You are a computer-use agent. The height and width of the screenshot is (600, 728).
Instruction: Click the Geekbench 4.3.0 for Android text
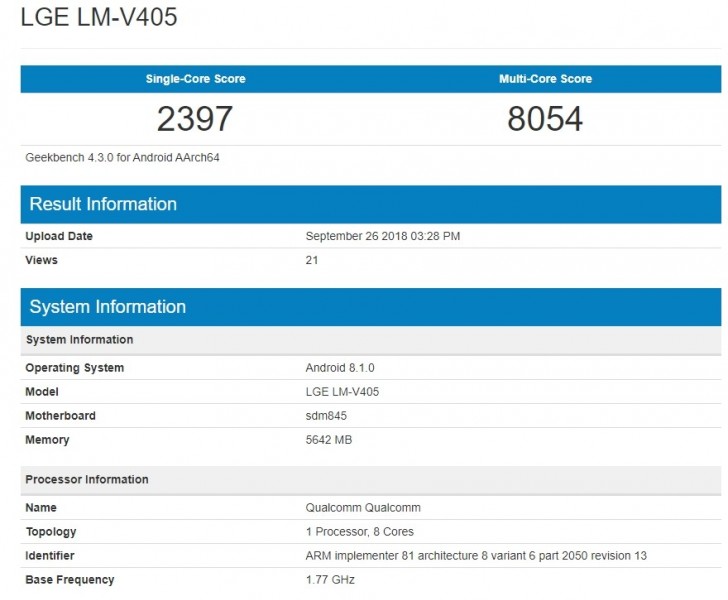(x=122, y=157)
